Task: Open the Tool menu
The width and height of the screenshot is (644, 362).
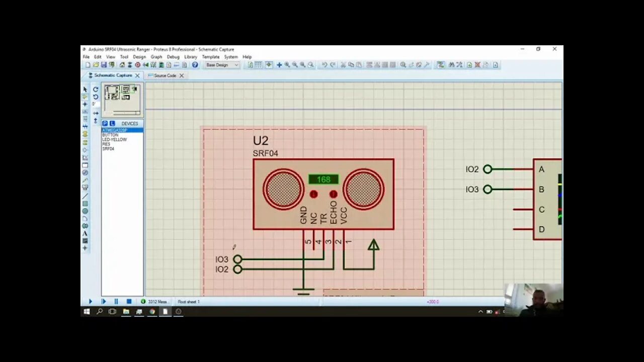Action: pyautogui.click(x=124, y=57)
